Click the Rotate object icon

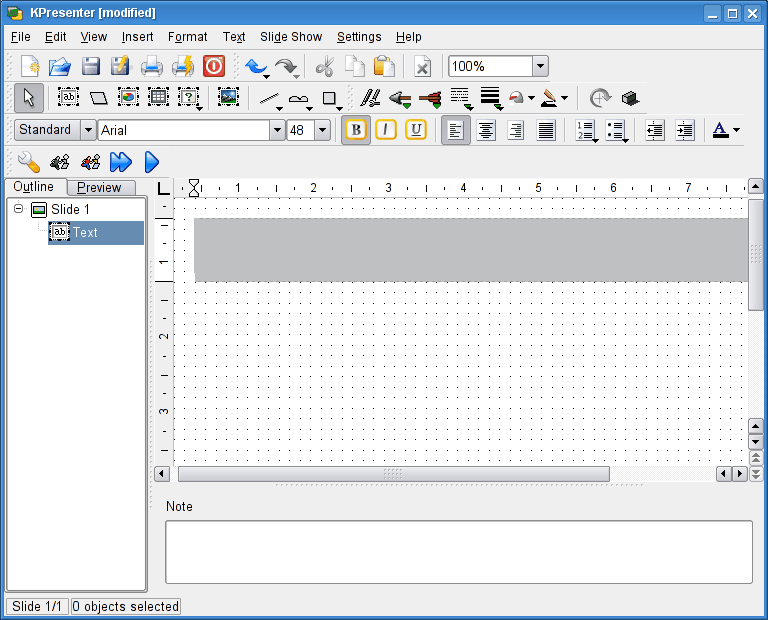(x=600, y=98)
